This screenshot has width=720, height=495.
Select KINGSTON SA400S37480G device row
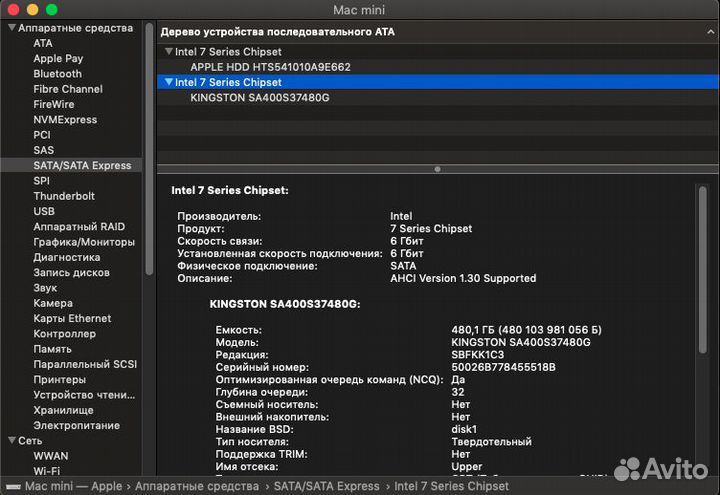[x=438, y=97]
